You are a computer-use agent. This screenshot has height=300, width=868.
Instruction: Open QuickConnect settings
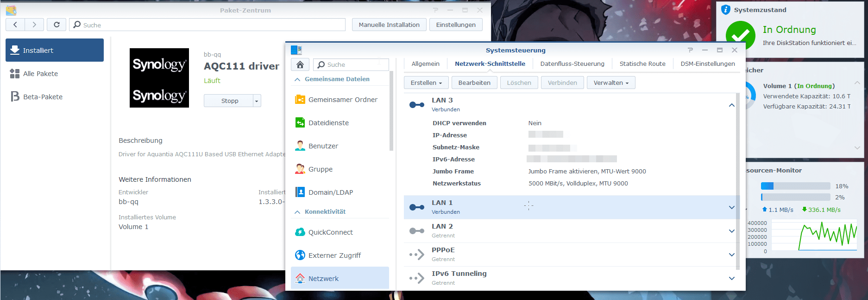pos(340,232)
